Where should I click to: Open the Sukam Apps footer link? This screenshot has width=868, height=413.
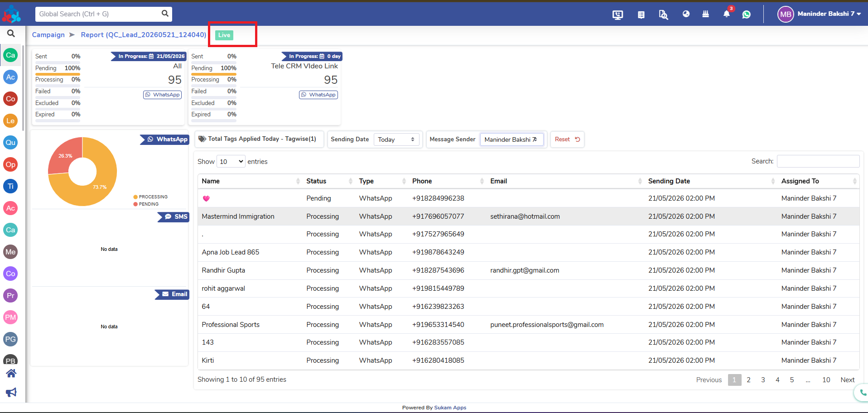pyautogui.click(x=450, y=408)
